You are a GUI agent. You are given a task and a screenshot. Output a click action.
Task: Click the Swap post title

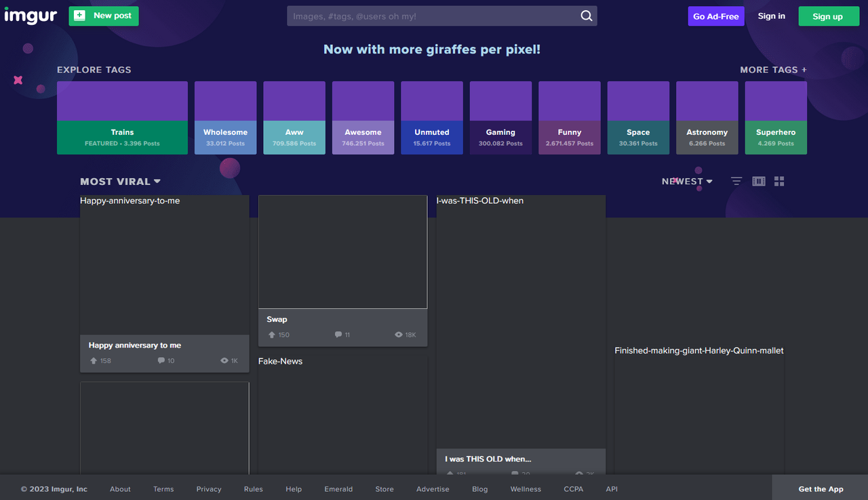coord(277,320)
